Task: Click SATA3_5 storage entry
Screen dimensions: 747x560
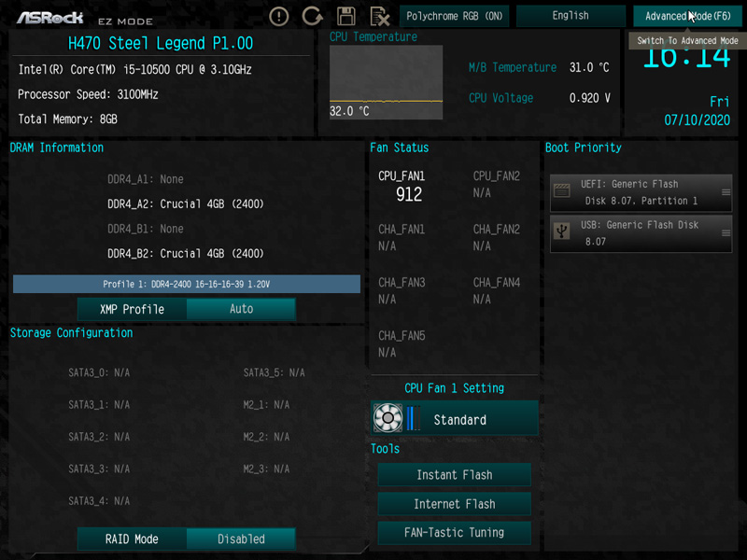Action: 274,372
